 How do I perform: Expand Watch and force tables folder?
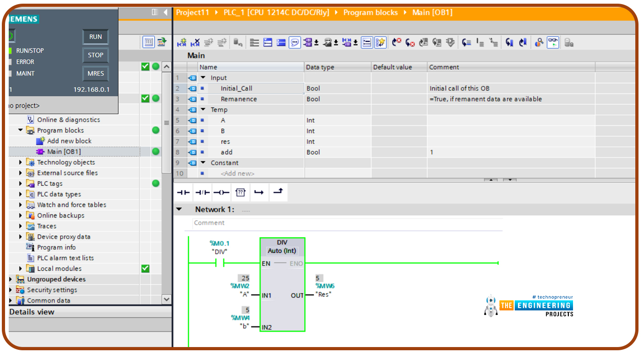20,205
